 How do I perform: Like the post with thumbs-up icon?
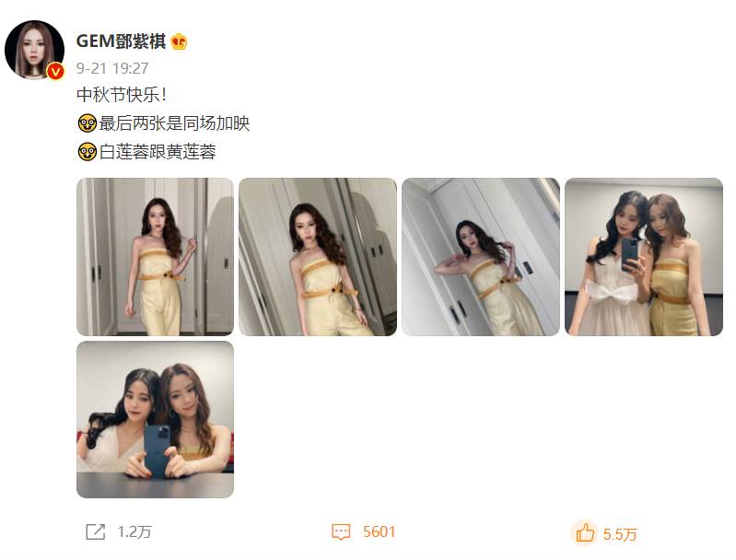click(584, 533)
